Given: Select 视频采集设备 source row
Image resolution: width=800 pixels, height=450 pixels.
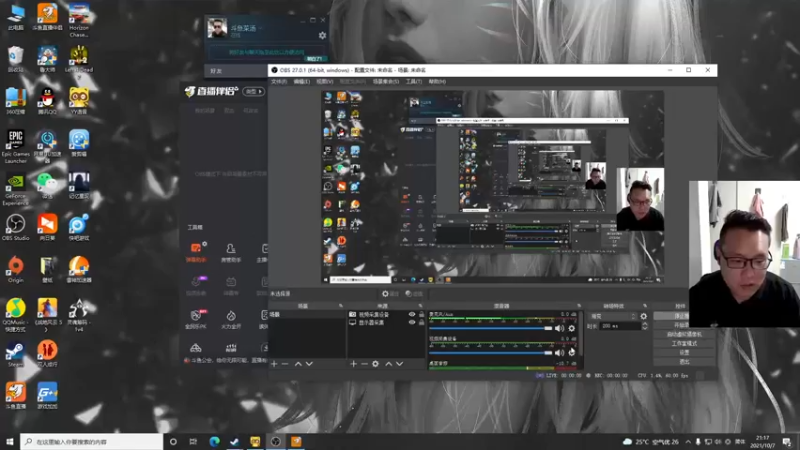Looking at the screenshot, I should pyautogui.click(x=386, y=315).
